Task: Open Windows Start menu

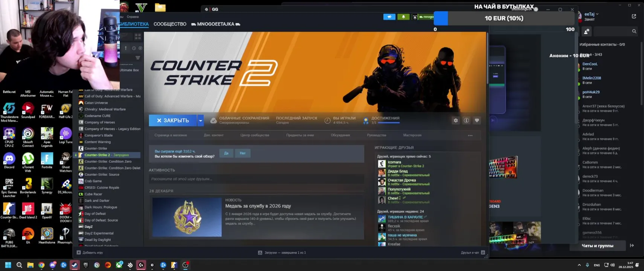Action: pyautogui.click(x=8, y=265)
